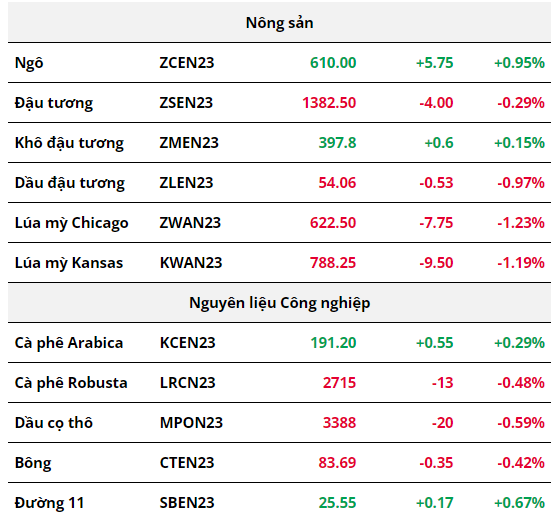Choose the -7.75 Chicago wheat change
560x522 pixels.
click(436, 223)
